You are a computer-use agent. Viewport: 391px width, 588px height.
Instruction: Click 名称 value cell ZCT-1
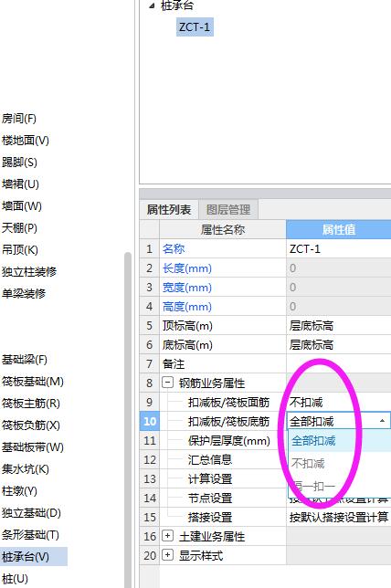click(338, 248)
